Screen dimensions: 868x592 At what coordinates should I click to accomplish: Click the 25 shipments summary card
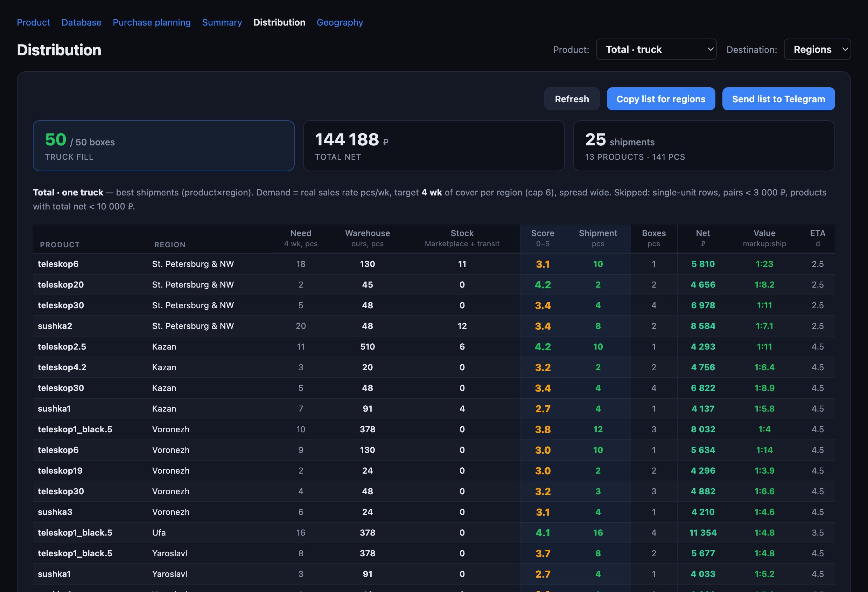pyautogui.click(x=703, y=146)
